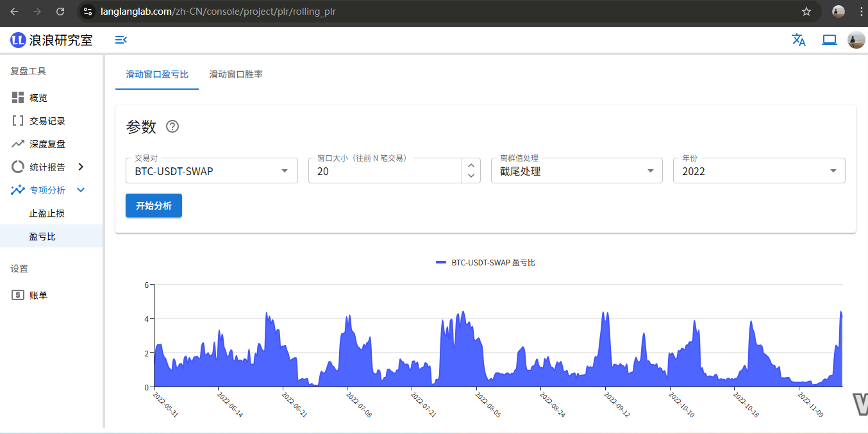Screen dimensions: 868x434
Task: Click the 窗口大小 input field
Action: coord(385,171)
